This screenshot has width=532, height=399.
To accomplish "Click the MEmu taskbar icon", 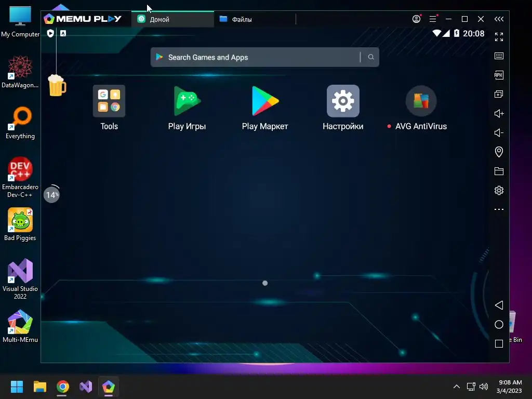I will coord(109,387).
